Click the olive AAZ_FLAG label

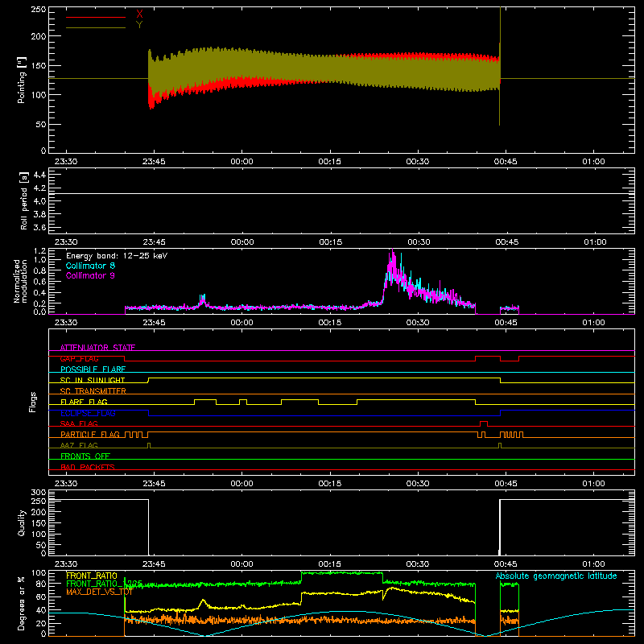[79, 445]
